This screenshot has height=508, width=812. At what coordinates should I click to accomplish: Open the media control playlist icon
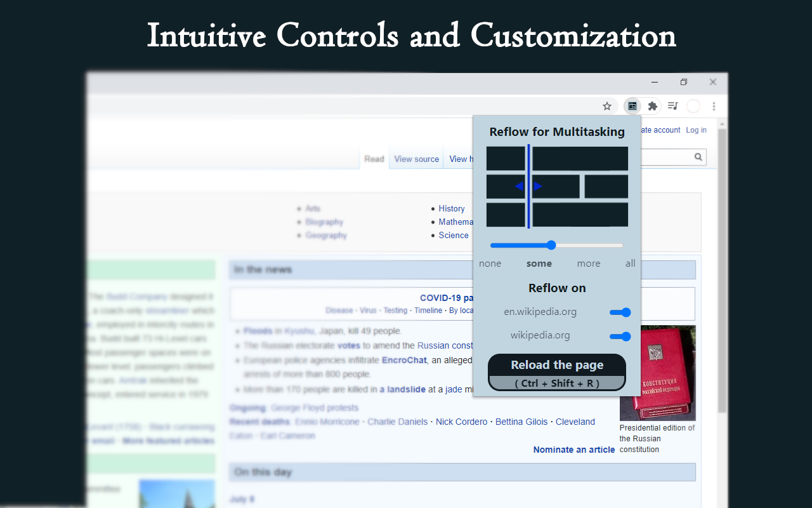pos(673,106)
